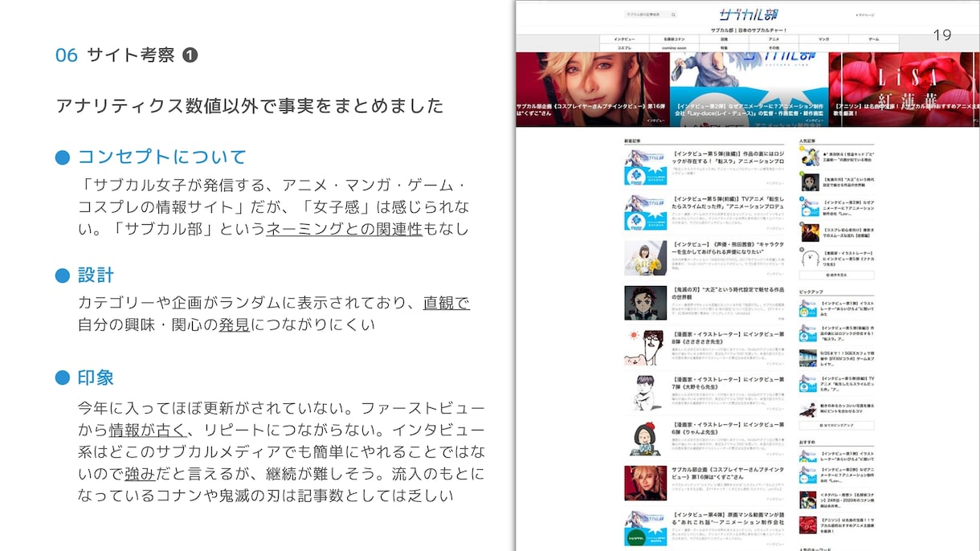The image size is (980, 551).
Task: Click the search magnifier icon in site header
Action: pyautogui.click(x=673, y=14)
